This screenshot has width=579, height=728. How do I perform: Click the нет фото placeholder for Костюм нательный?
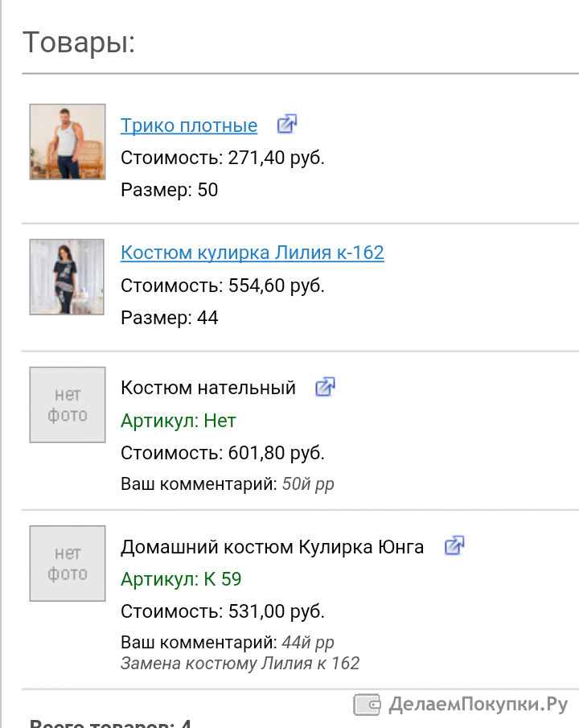pyautogui.click(x=68, y=405)
